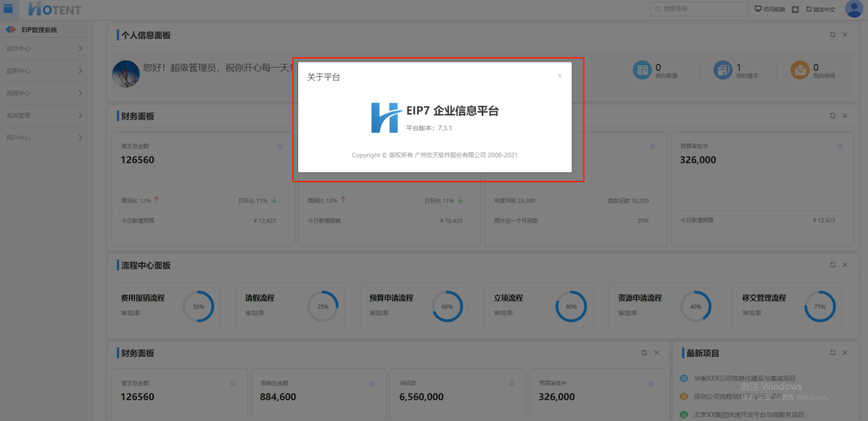The image size is (868, 421).
Task: Click the EIP7 H logo in the dialog
Action: [x=387, y=118]
